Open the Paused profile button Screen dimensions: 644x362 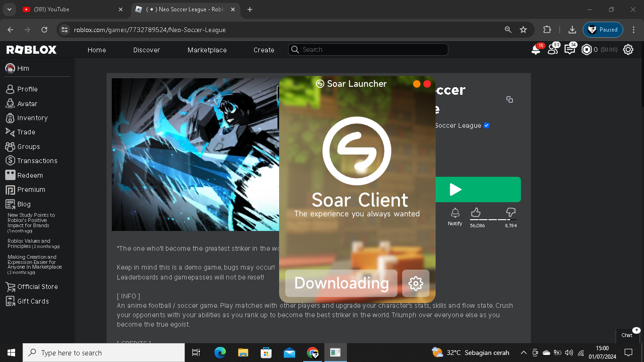603,30
